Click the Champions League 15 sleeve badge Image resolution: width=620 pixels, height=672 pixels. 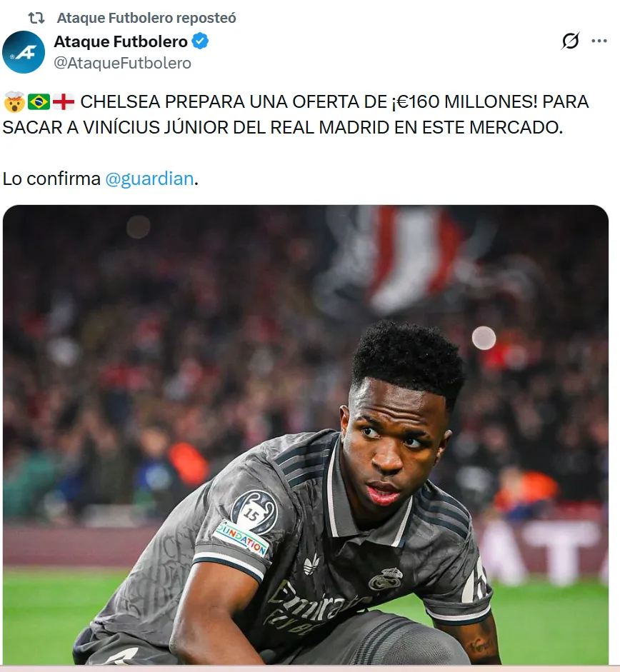click(254, 513)
